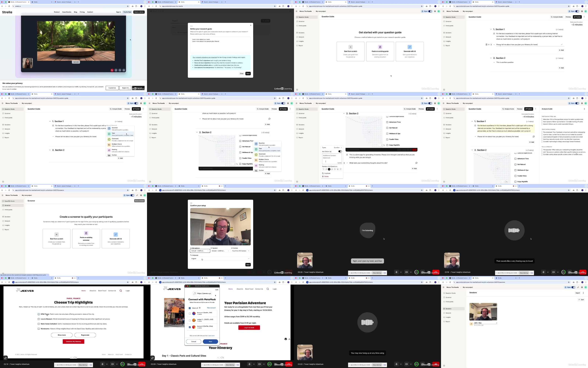Click Save screener button
Image resolution: width=588 pixels, height=368 pixels.
coord(139,201)
